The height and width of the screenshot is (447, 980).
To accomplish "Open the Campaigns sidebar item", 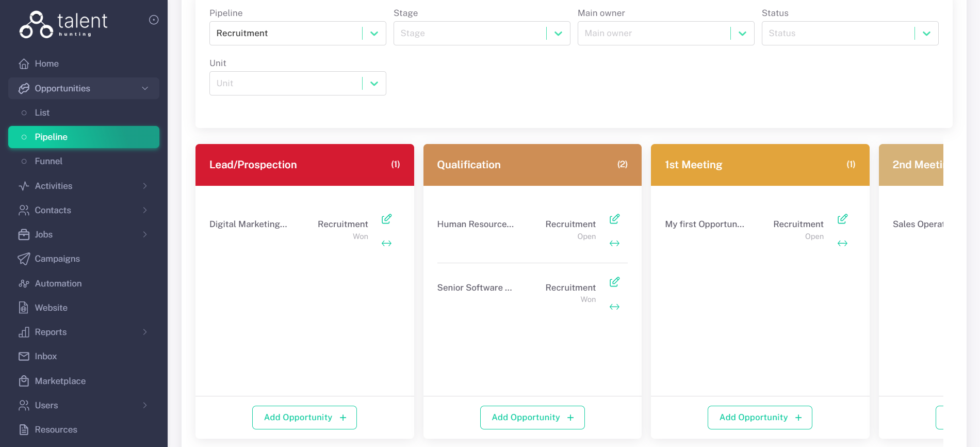I will (57, 259).
